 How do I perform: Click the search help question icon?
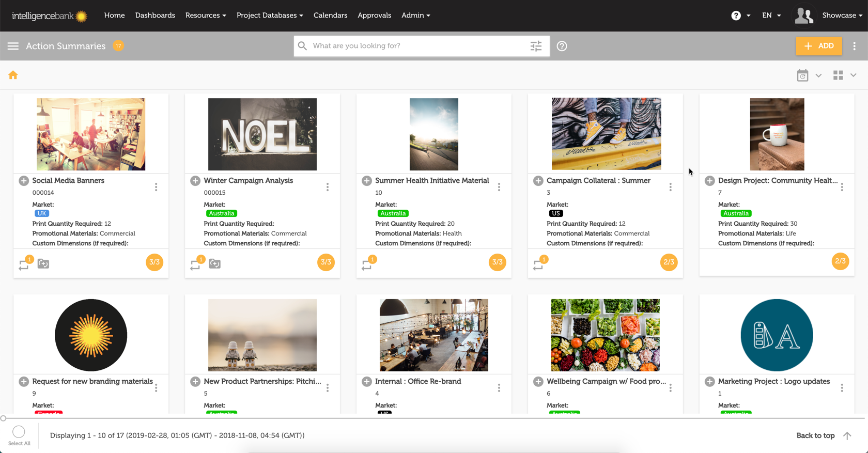pyautogui.click(x=562, y=46)
